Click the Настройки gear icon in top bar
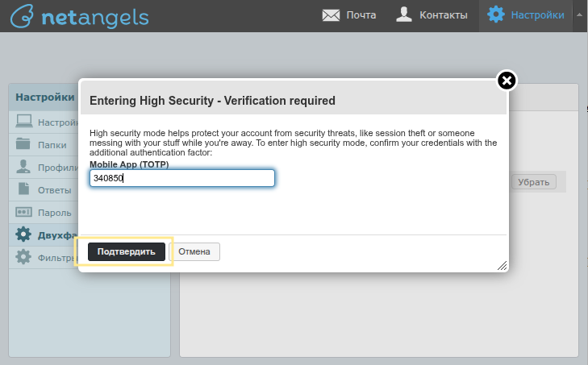Image resolution: width=588 pixels, height=365 pixels. tap(496, 15)
